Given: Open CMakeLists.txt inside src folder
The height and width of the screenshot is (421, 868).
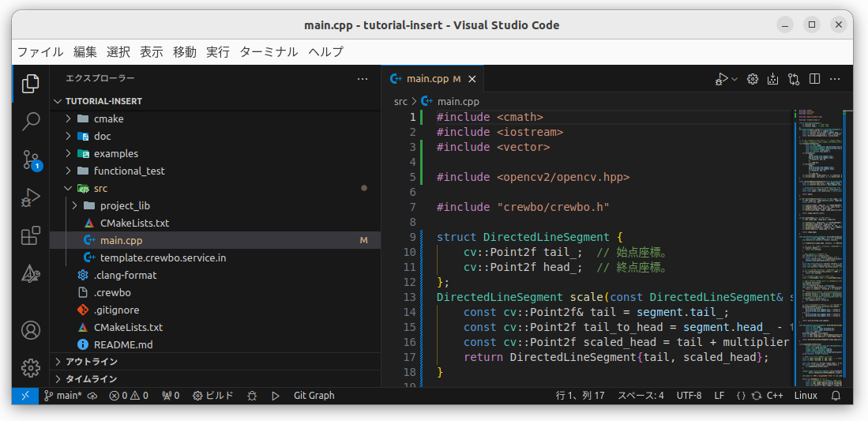Looking at the screenshot, I should [216, 224].
